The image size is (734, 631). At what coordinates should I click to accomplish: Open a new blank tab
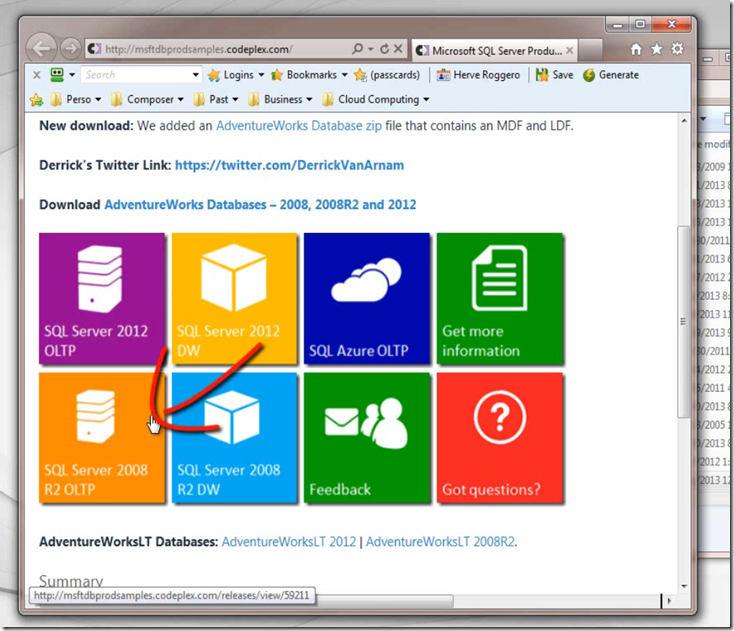590,50
